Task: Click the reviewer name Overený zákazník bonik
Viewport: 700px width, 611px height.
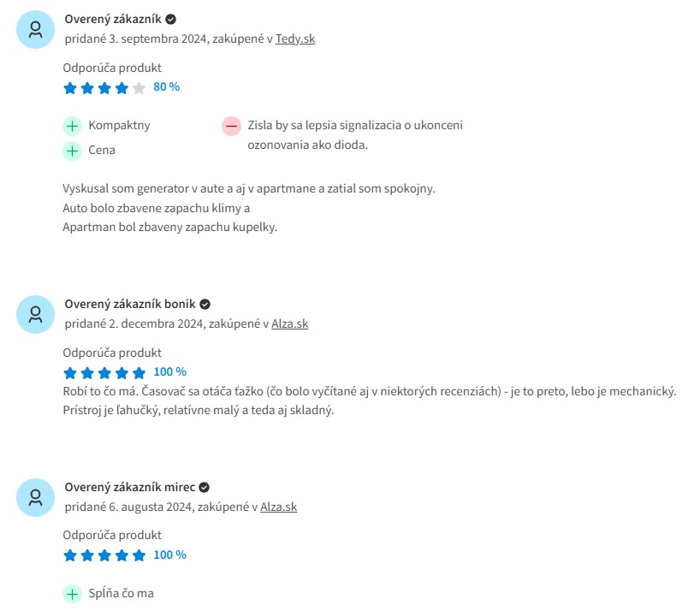Action: 130,304
